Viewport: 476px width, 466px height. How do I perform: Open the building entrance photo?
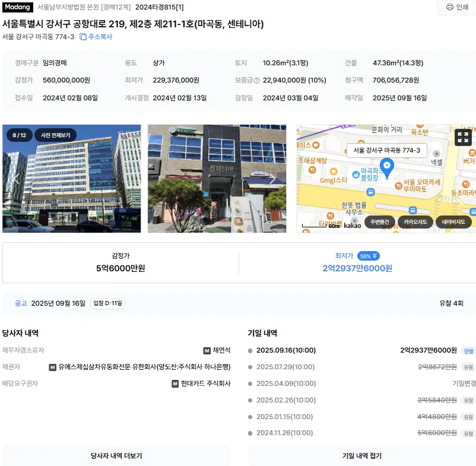pyautogui.click(x=217, y=179)
